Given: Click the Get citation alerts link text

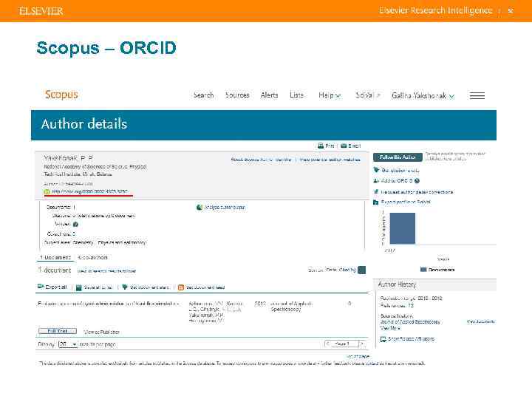Looking at the screenshot, I should [400, 171].
